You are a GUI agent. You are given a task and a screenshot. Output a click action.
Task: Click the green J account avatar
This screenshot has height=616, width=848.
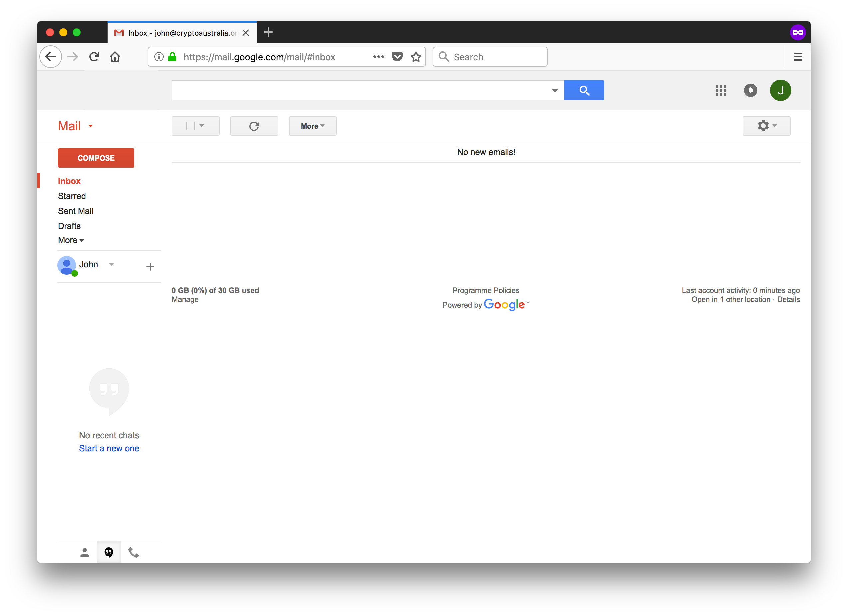click(780, 90)
